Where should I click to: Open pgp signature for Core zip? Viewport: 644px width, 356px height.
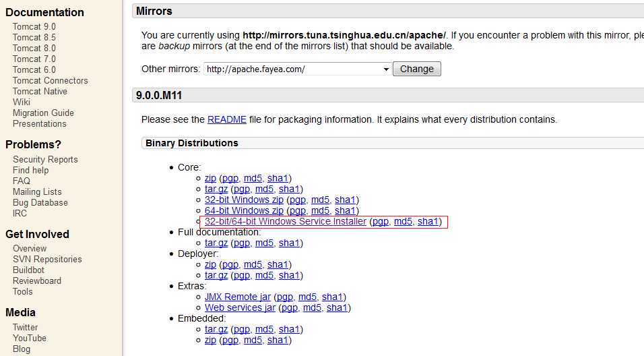(x=230, y=179)
